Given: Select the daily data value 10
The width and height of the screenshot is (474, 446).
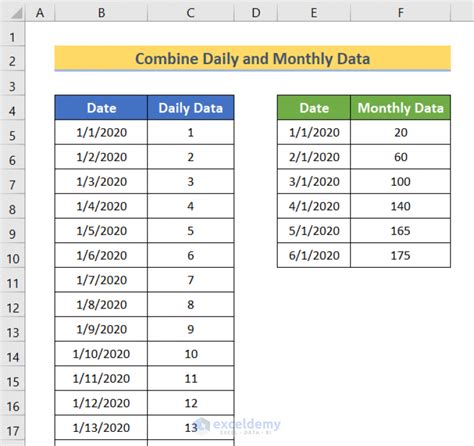Looking at the screenshot, I should (x=191, y=354).
